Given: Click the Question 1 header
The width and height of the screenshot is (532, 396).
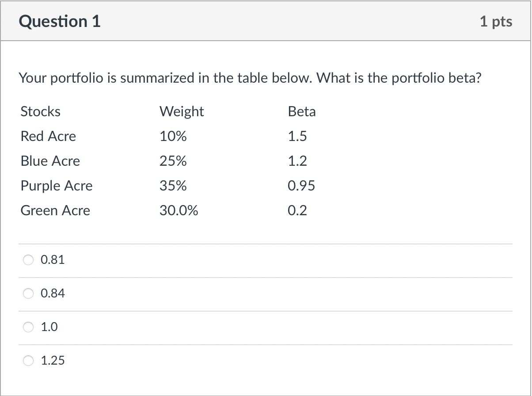Looking at the screenshot, I should click(60, 21).
